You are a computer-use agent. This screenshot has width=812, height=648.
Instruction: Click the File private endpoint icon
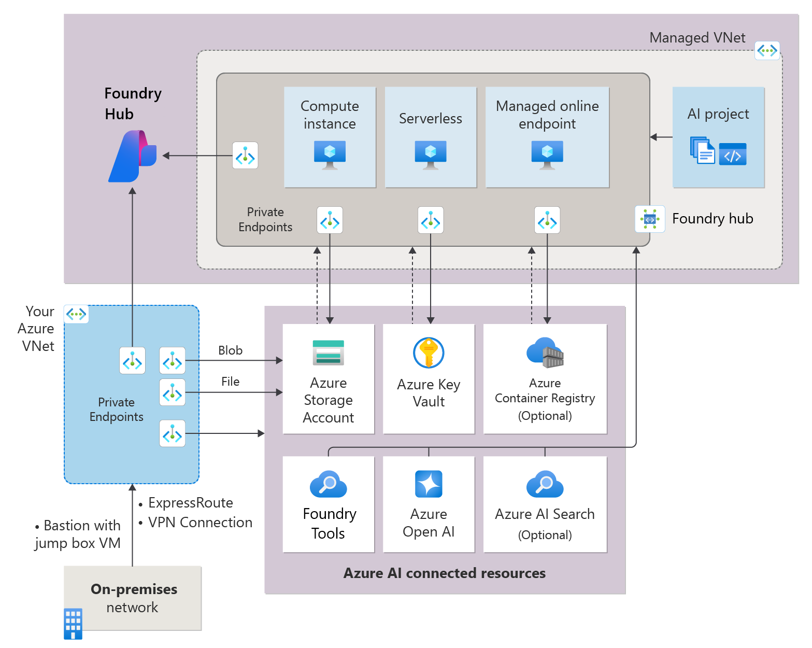point(173,392)
